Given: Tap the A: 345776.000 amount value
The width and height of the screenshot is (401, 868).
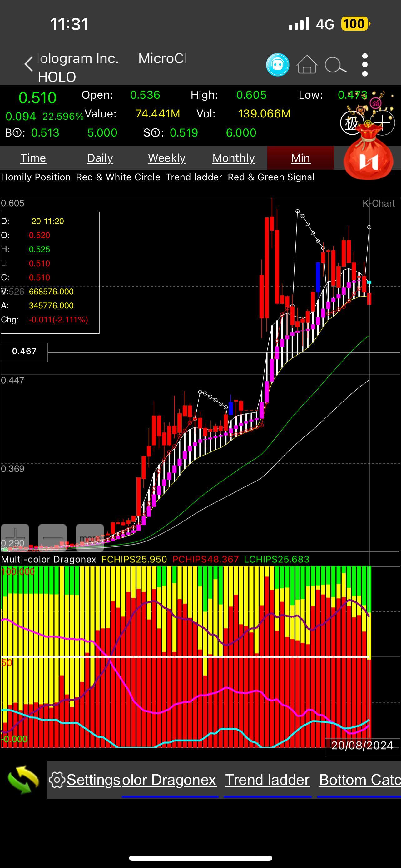Looking at the screenshot, I should point(51,306).
